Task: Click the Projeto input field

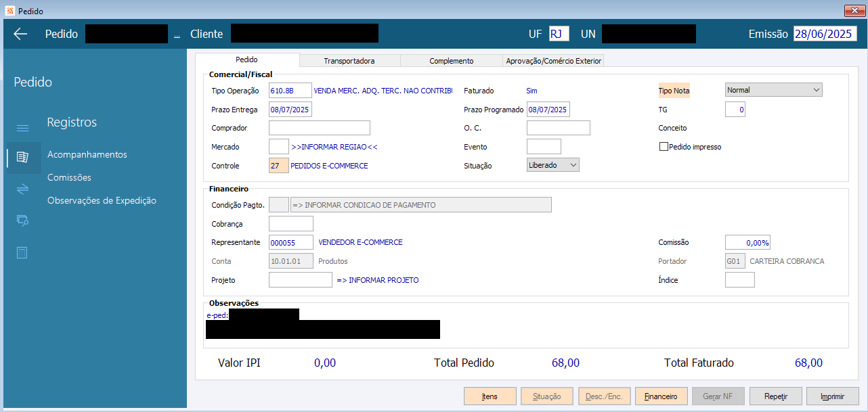Action: (301, 279)
